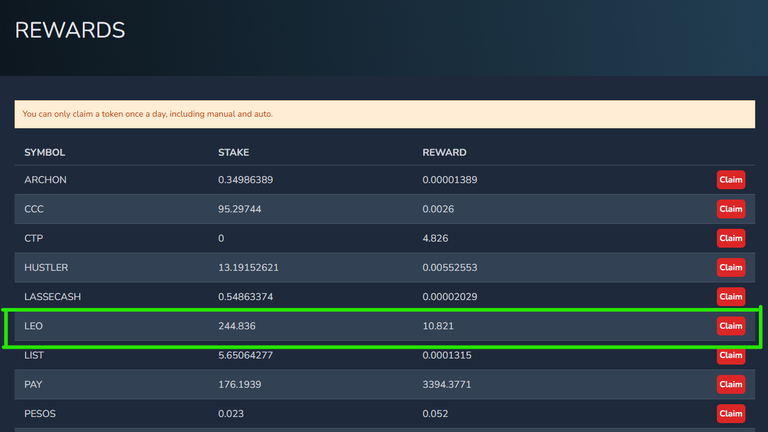Image resolution: width=768 pixels, height=432 pixels.
Task: Select the PAY symbol cell
Action: pos(33,384)
